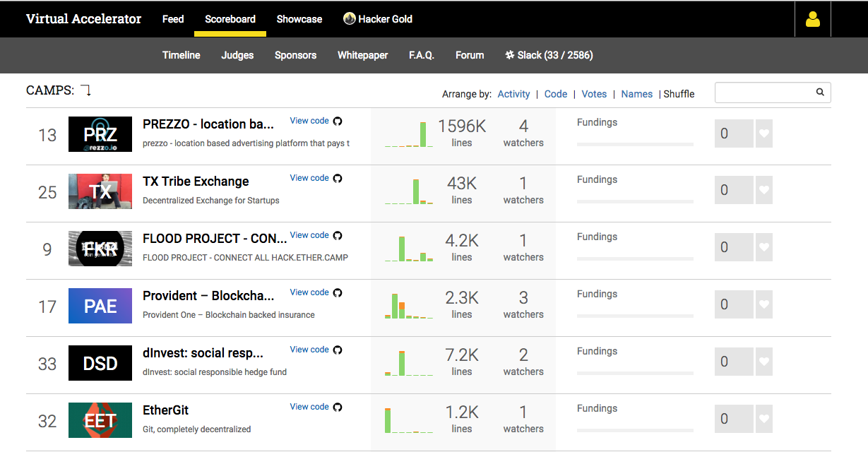Viewport: 868px width, 452px height.
Task: Open the FLOOD PROJECT - CON... title
Action: click(x=215, y=239)
